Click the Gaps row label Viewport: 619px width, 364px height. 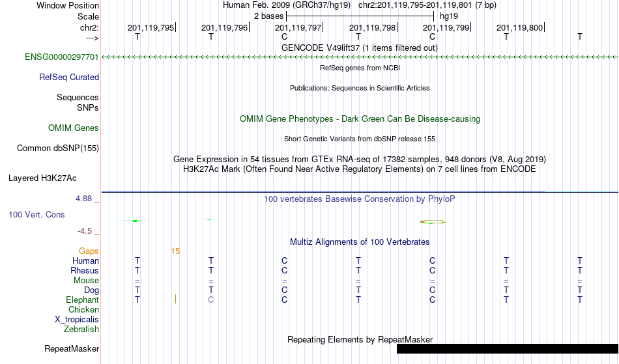tap(89, 251)
